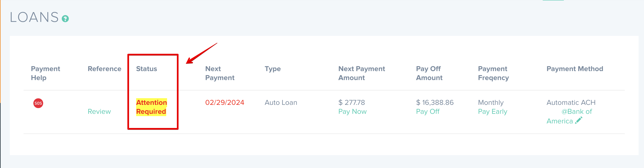Image resolution: width=644 pixels, height=168 pixels.
Task: Click the highlighted Attention Required status
Action: (x=152, y=107)
